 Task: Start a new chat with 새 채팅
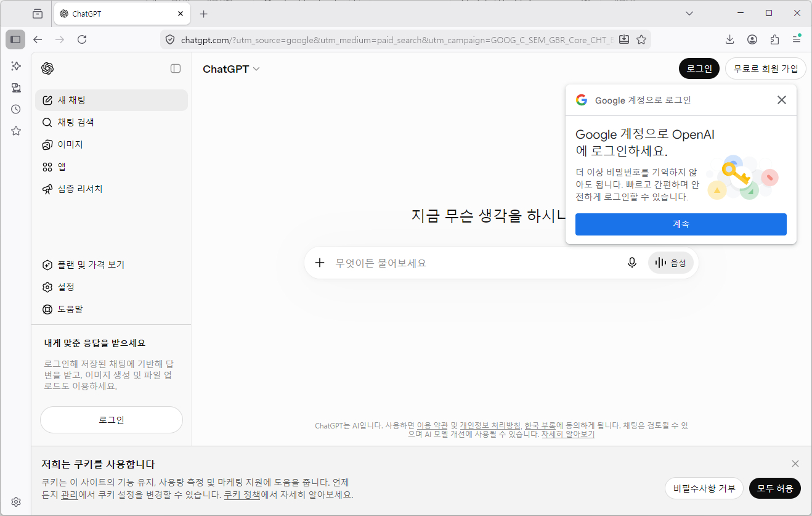point(112,100)
